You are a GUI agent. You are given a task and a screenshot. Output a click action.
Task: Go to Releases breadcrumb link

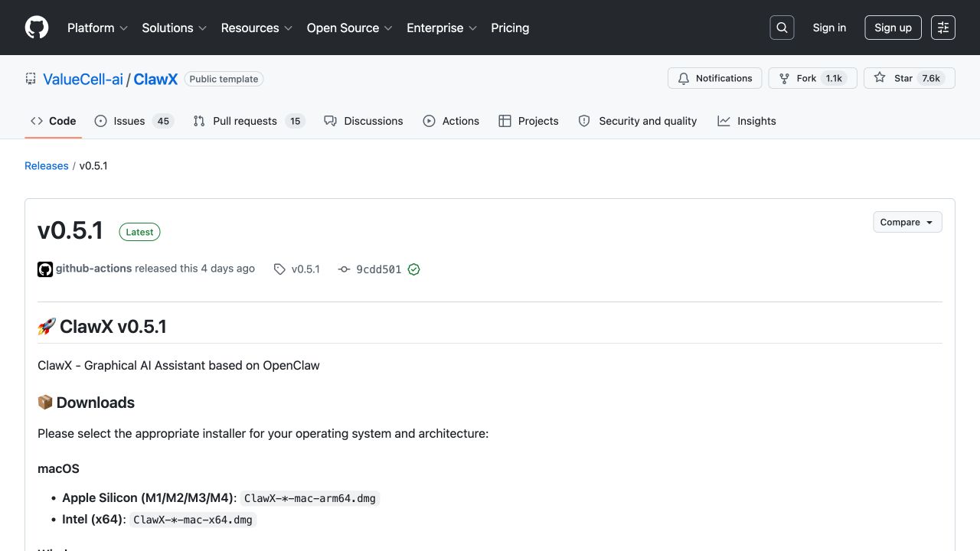[x=47, y=166]
